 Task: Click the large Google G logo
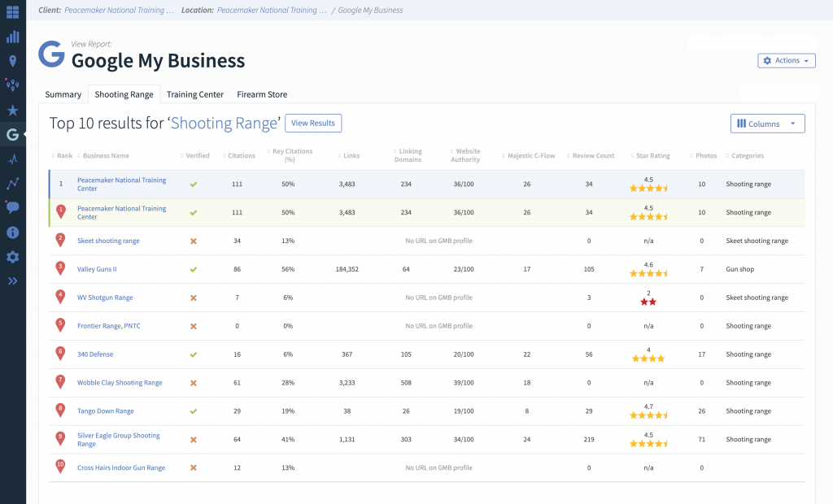51,54
